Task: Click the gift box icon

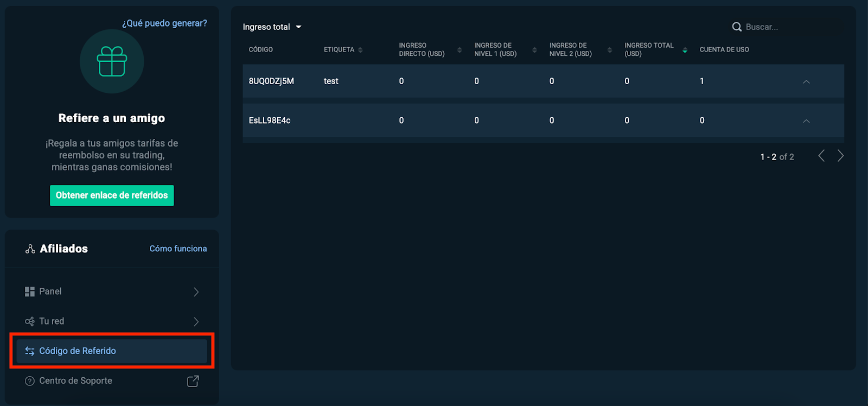Action: tap(112, 61)
